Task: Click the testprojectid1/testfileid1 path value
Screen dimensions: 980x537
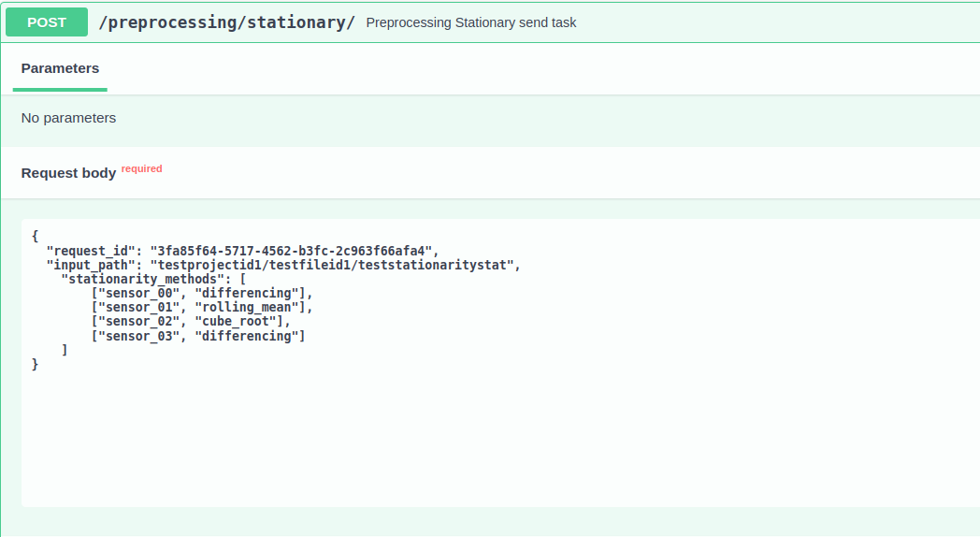Action: point(335,265)
